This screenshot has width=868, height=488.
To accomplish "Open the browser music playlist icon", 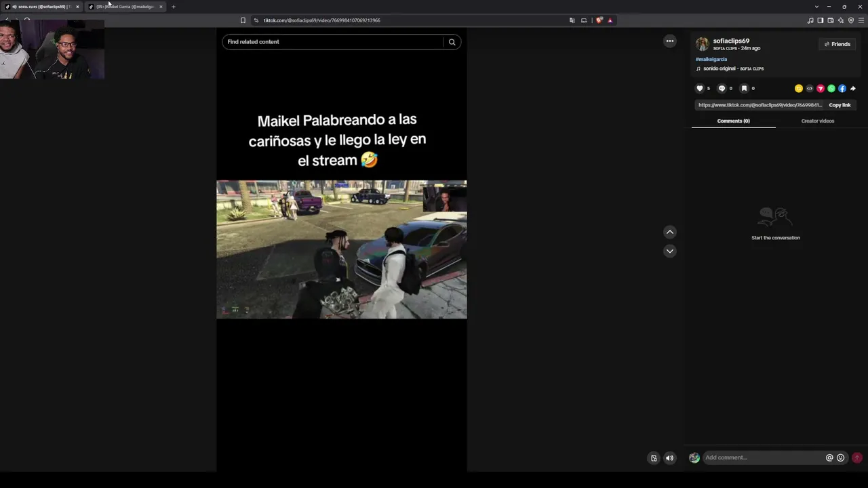I will tap(810, 20).
